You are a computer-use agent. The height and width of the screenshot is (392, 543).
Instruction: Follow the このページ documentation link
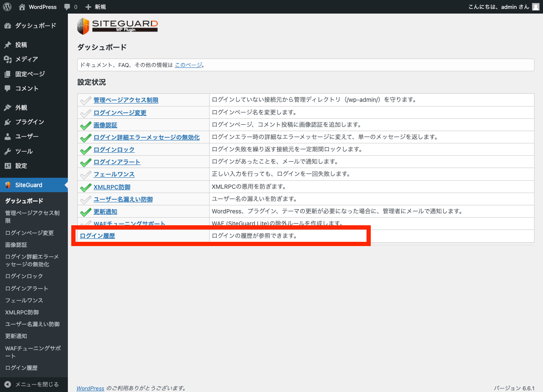pyautogui.click(x=188, y=65)
